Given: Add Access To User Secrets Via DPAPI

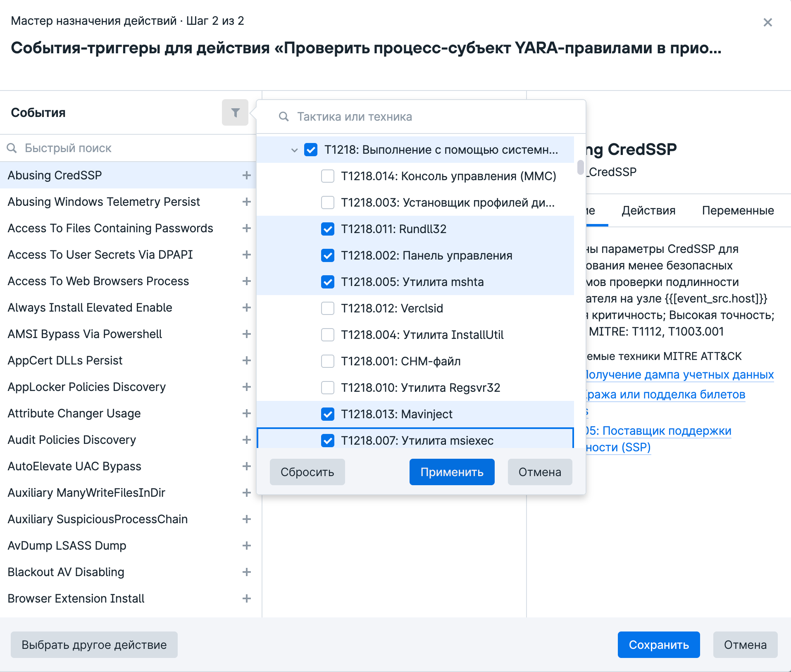Looking at the screenshot, I should pos(247,255).
